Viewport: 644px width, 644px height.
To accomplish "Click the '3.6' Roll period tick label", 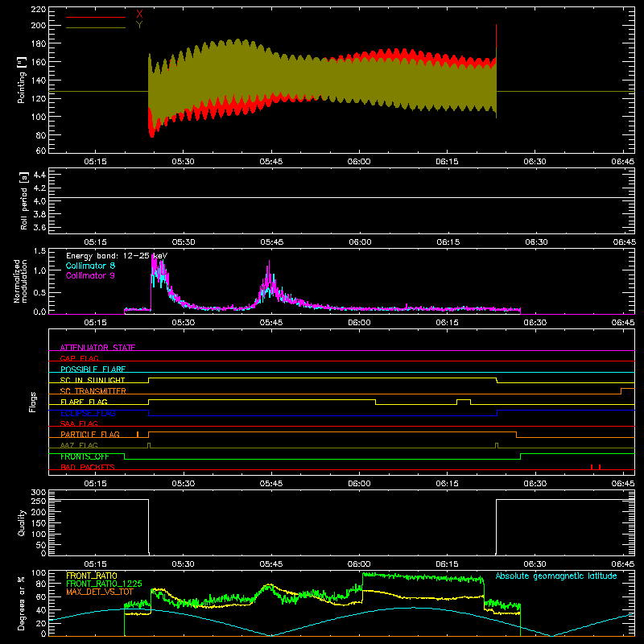I will (39, 227).
